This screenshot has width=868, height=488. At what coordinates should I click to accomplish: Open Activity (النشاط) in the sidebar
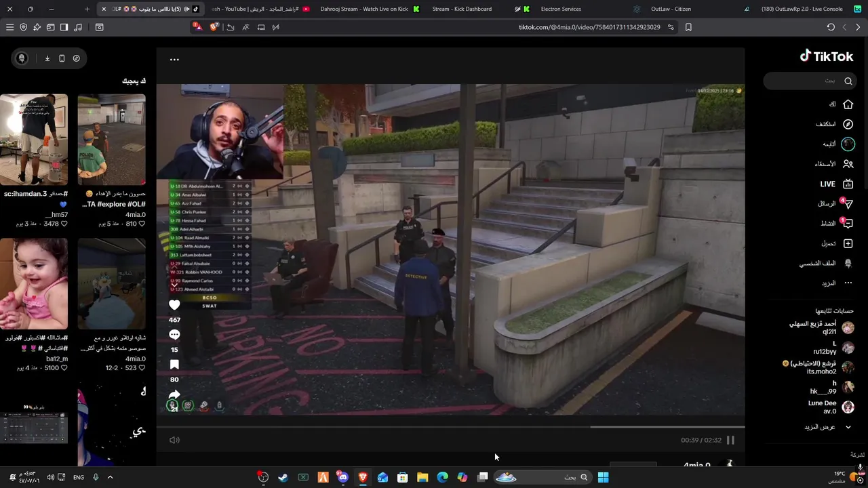tap(836, 223)
